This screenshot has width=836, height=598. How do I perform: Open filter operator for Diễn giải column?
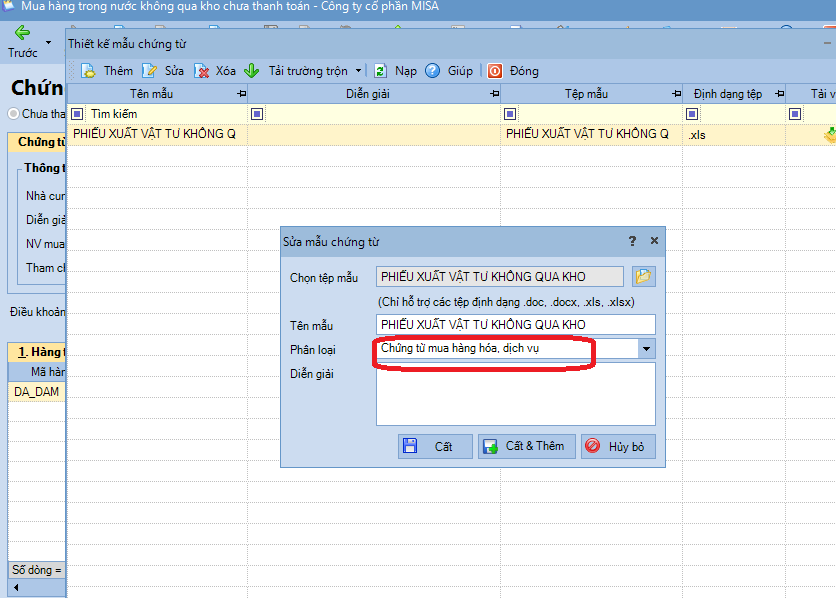[x=257, y=114]
